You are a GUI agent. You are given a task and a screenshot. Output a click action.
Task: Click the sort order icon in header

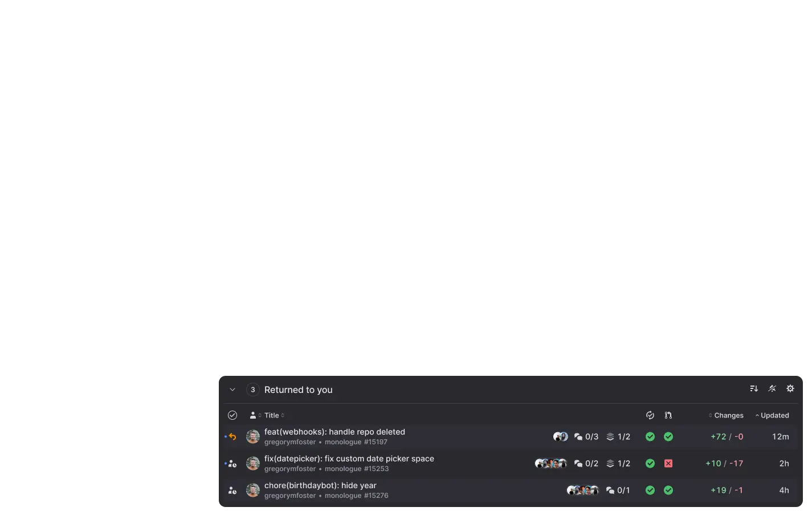[x=754, y=388]
